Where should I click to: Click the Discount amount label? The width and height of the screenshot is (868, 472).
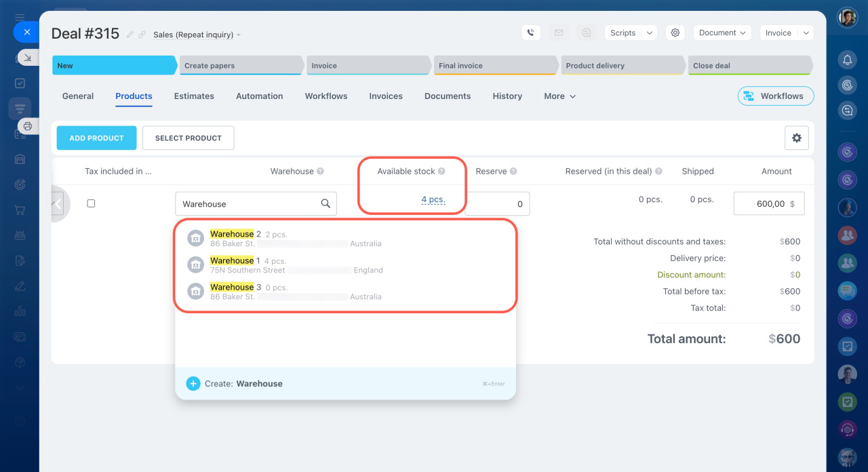click(x=691, y=275)
